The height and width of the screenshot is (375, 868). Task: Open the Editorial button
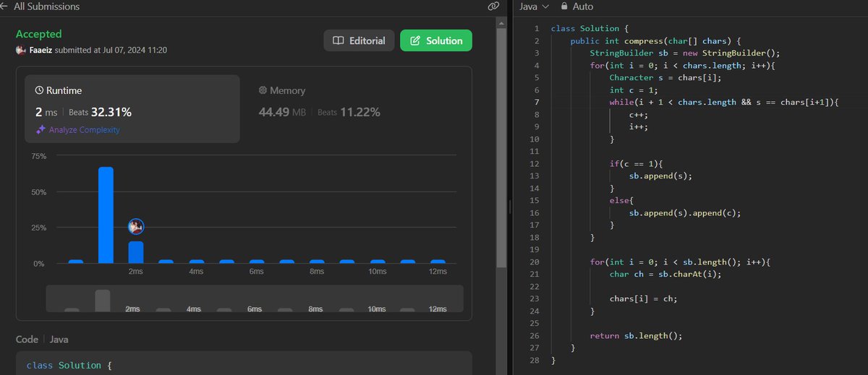[359, 40]
